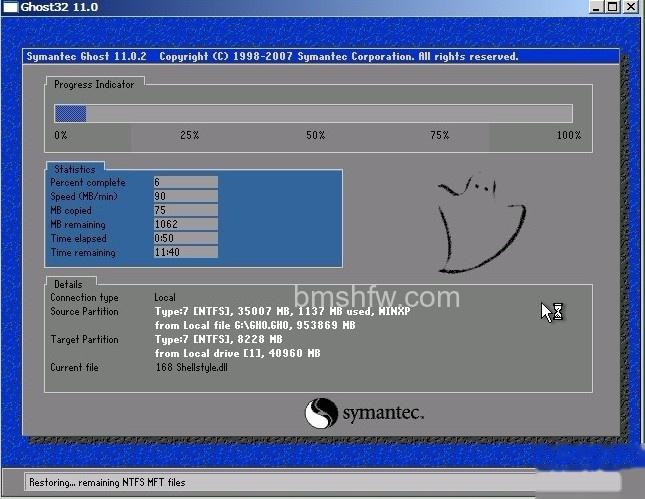Viewport: 645px width, 499px height.
Task: Click the Speed (MB/min) label
Action: click(84, 196)
